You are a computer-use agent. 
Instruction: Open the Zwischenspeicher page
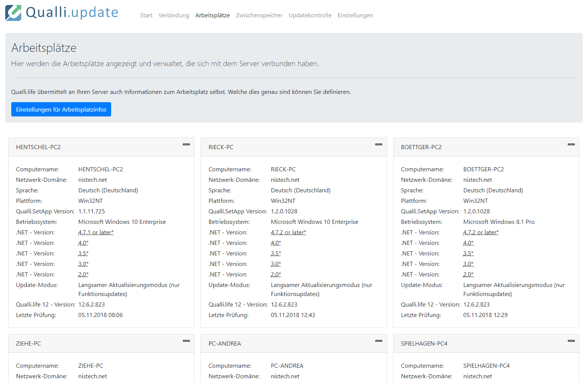[259, 15]
